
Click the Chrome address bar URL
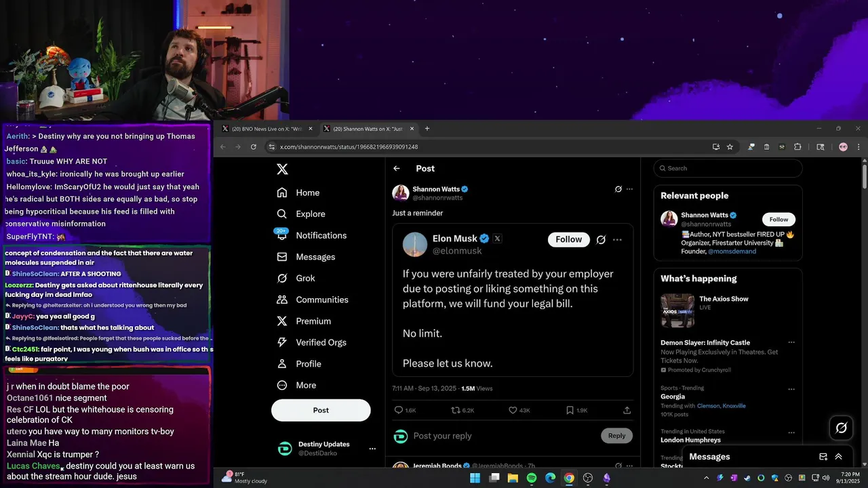pyautogui.click(x=349, y=147)
